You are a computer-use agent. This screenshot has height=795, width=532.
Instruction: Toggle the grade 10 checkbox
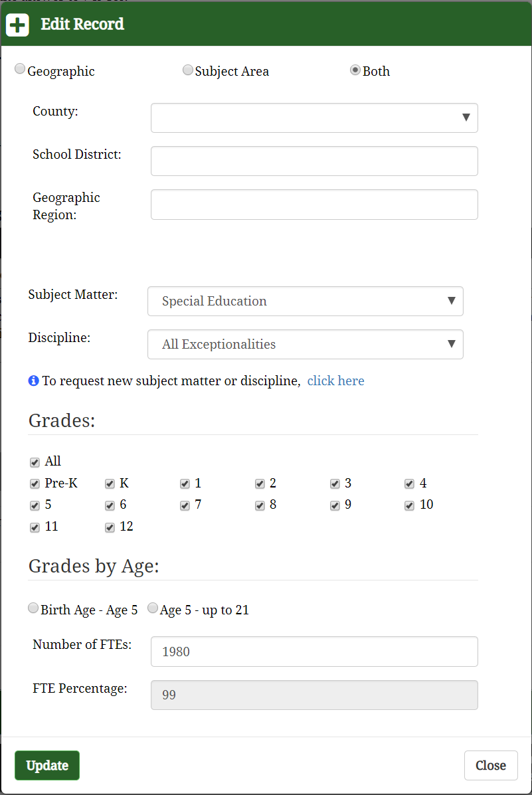(410, 506)
